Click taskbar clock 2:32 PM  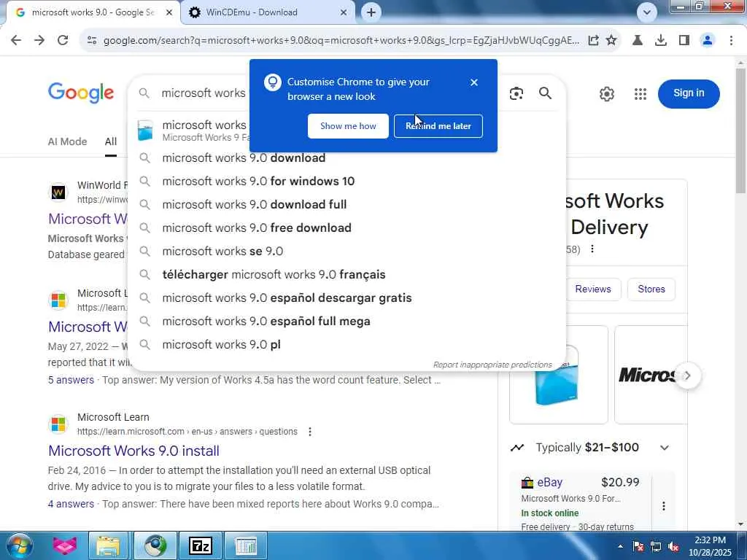pos(709,546)
